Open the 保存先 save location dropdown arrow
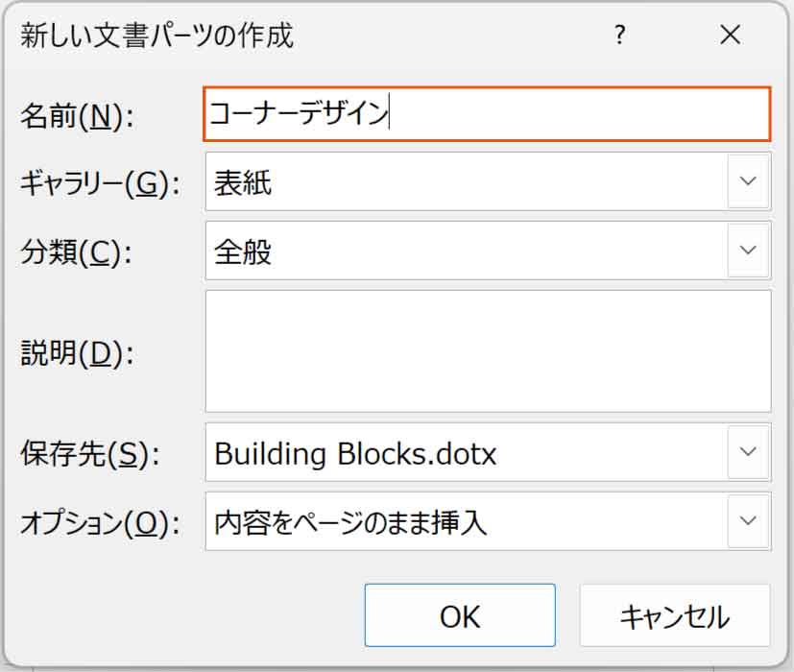The image size is (794, 672). tap(748, 452)
